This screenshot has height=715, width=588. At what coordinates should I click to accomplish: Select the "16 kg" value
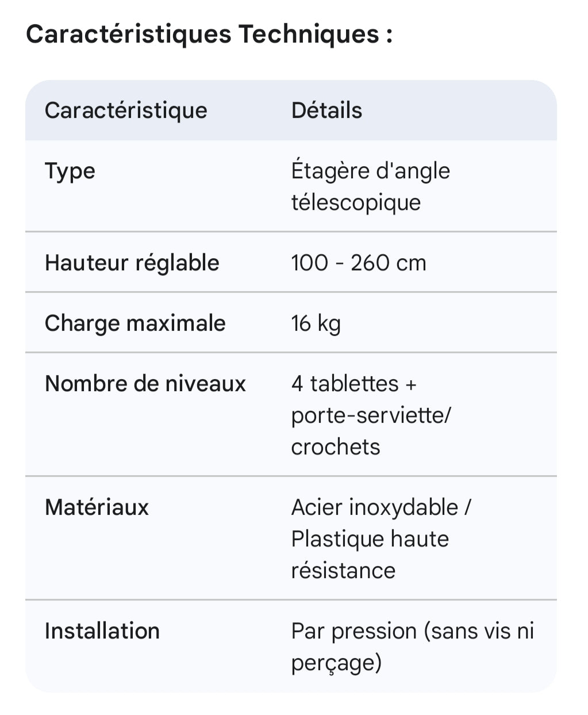point(316,323)
